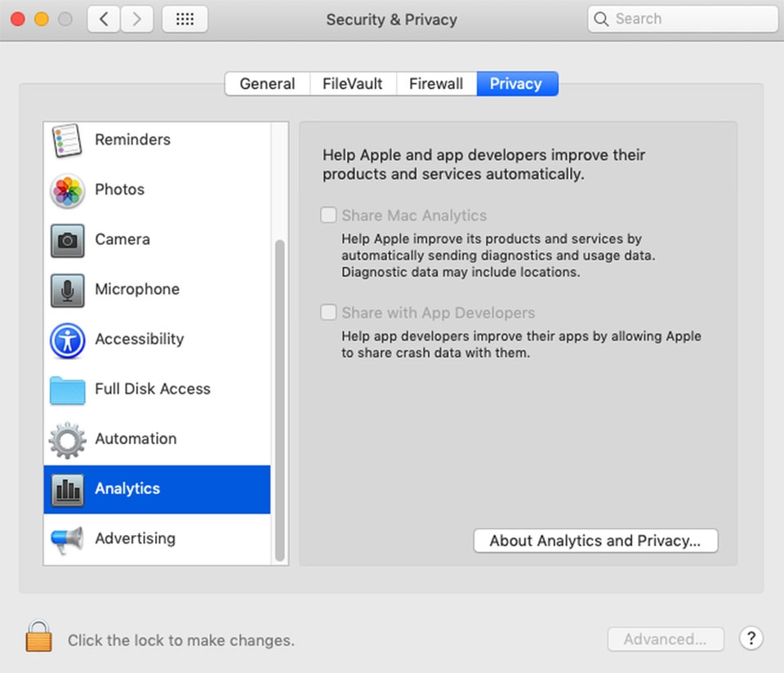
Task: Select the Photos label in list
Action: pos(119,189)
